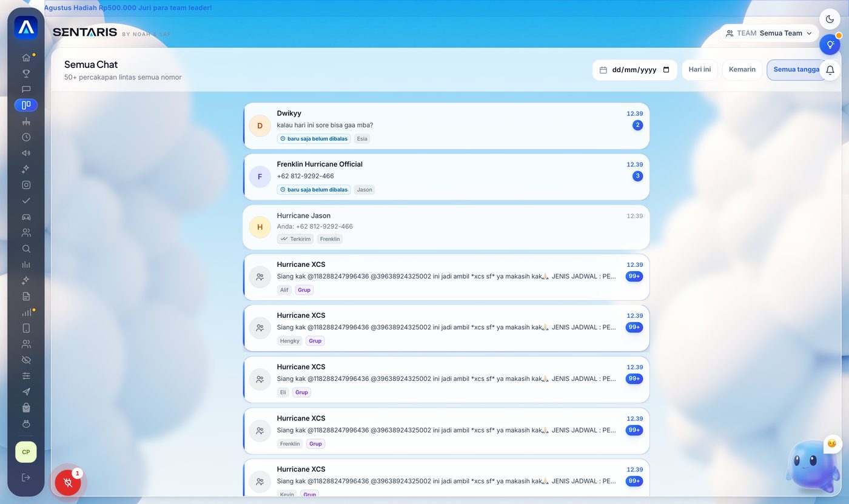The height and width of the screenshot is (504, 849).
Task: Open the Hurricane Jason conversation
Action: pyautogui.click(x=446, y=227)
